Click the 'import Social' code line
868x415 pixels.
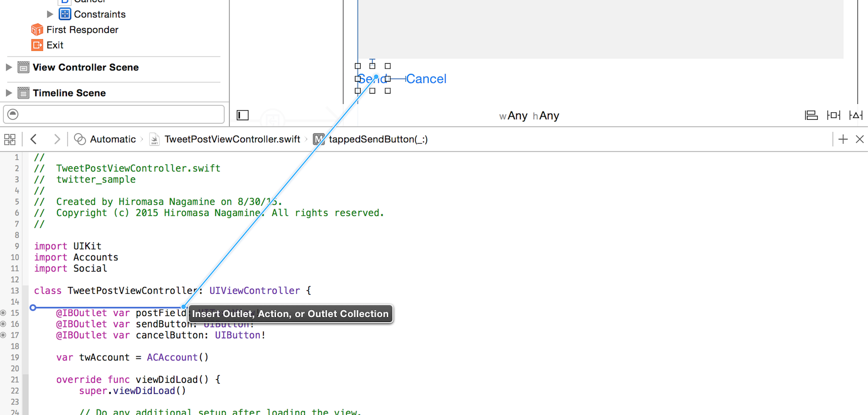[x=70, y=268]
